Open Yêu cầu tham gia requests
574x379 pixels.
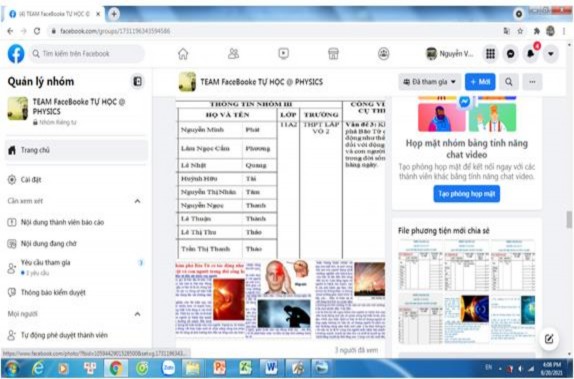coord(77,267)
